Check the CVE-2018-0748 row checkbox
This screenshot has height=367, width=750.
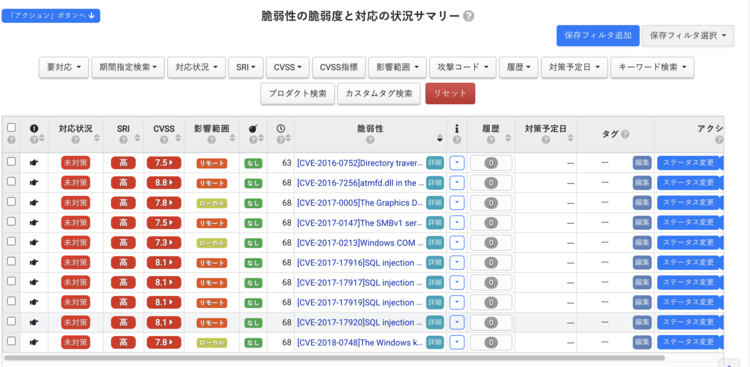tap(11, 341)
